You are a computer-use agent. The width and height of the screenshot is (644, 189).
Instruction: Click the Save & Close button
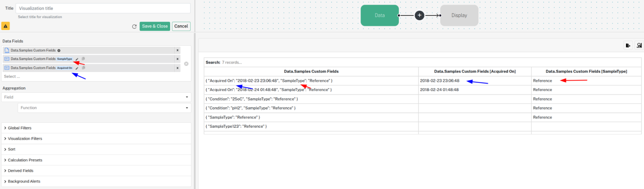click(x=155, y=26)
